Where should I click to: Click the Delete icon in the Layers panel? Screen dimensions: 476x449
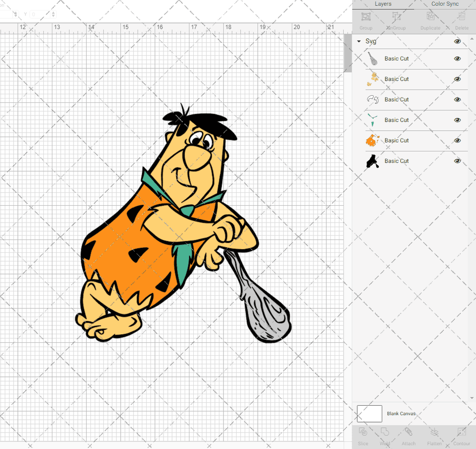(461, 17)
